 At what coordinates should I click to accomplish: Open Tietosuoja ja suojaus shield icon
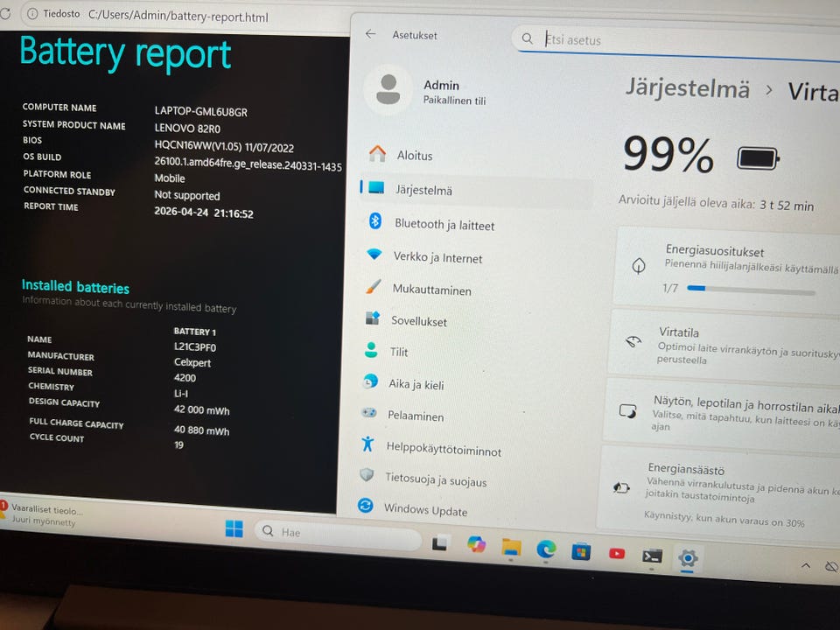367,474
